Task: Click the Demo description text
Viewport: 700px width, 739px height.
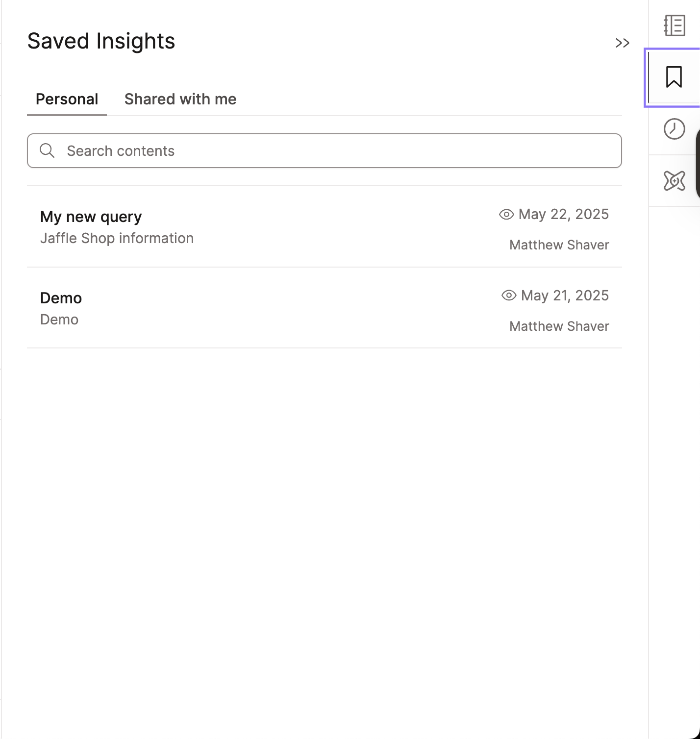Action: pyautogui.click(x=59, y=319)
